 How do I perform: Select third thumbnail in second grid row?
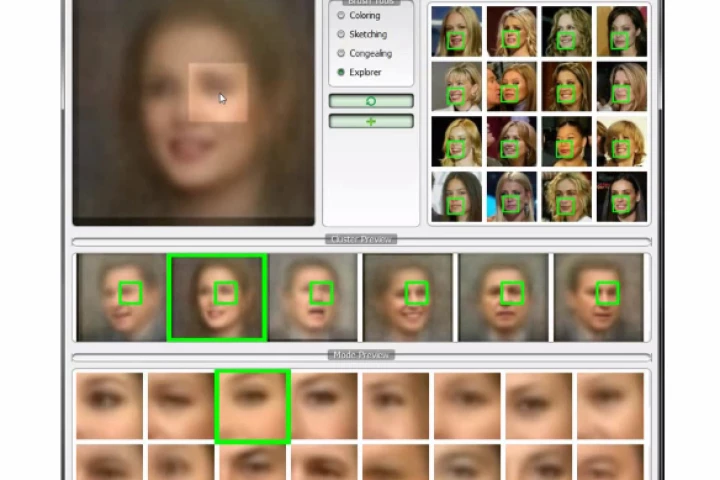(x=567, y=86)
